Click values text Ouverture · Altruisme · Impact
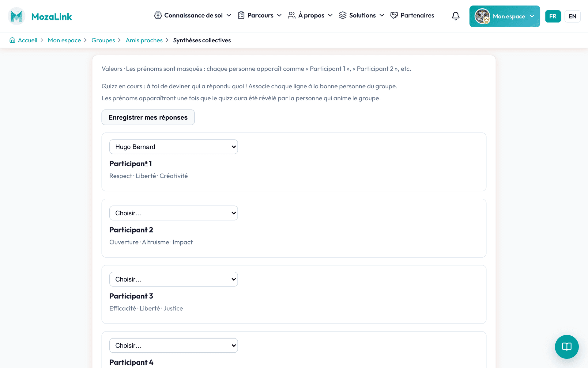The height and width of the screenshot is (368, 588). 151,242
